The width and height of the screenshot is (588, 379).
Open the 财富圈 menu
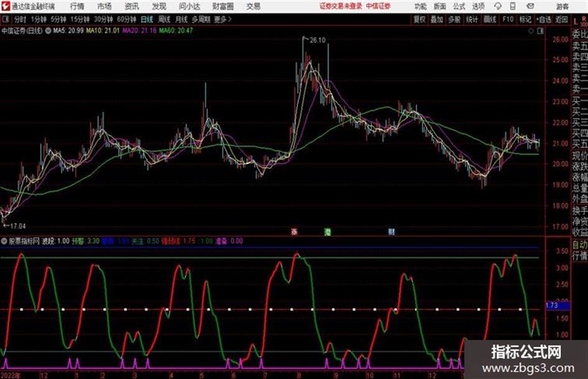pos(223,6)
